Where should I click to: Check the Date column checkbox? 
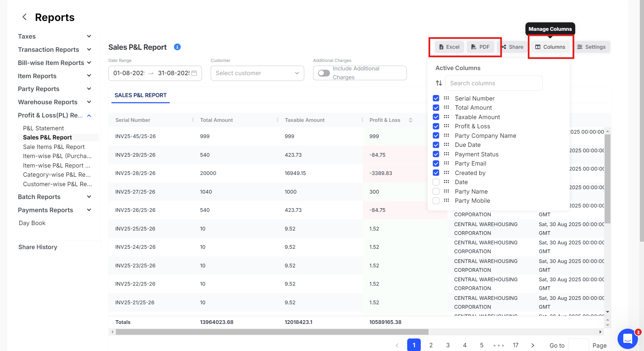pyautogui.click(x=436, y=182)
